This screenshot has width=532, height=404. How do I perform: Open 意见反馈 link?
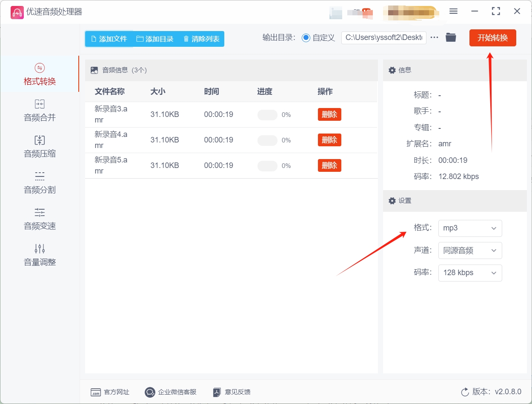pos(232,392)
